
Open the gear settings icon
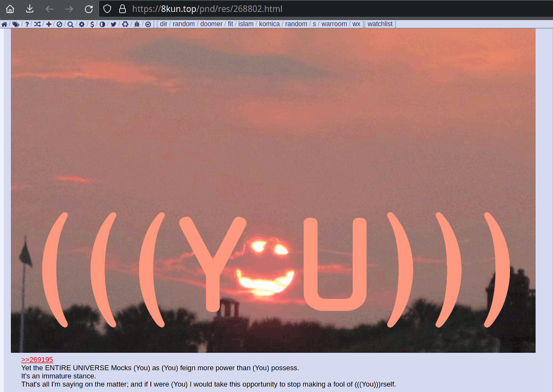(82, 24)
